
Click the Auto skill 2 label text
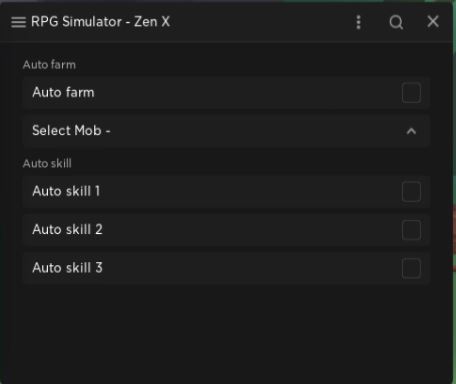[67, 230]
